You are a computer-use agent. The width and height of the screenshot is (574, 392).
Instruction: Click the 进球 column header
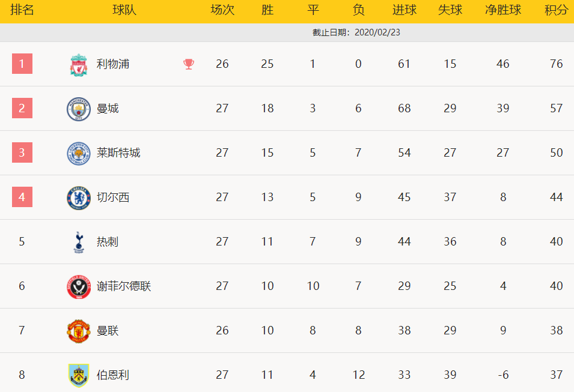click(404, 10)
